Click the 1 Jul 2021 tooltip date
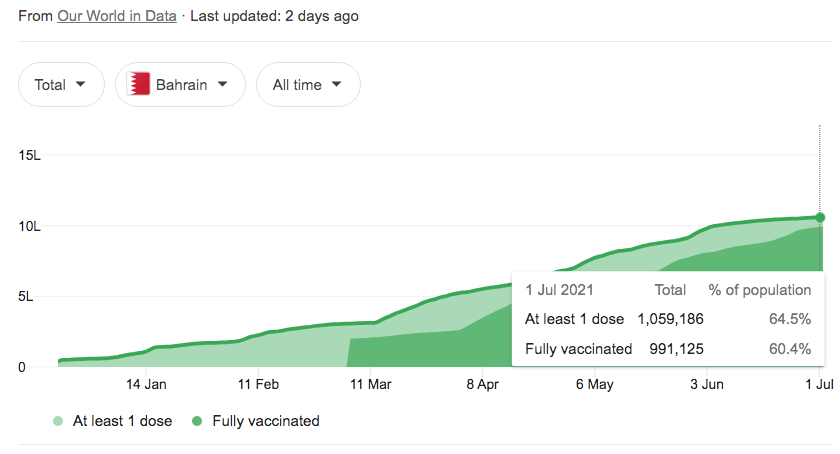This screenshot has height=454, width=840. [x=560, y=290]
